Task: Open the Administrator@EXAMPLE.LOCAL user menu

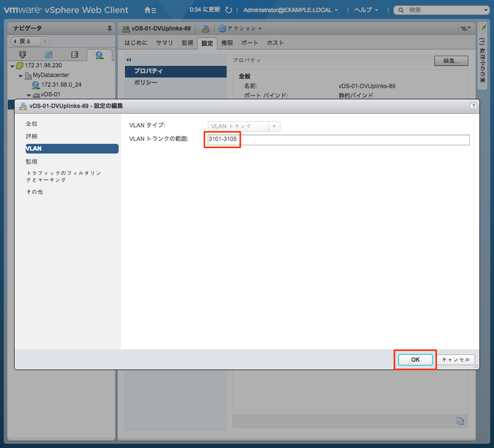Action: click(x=291, y=10)
